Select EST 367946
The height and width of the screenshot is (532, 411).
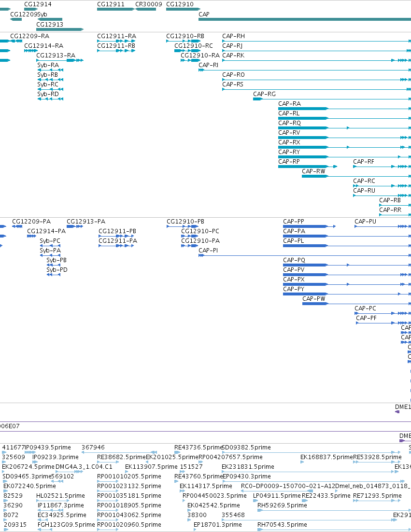93,448
